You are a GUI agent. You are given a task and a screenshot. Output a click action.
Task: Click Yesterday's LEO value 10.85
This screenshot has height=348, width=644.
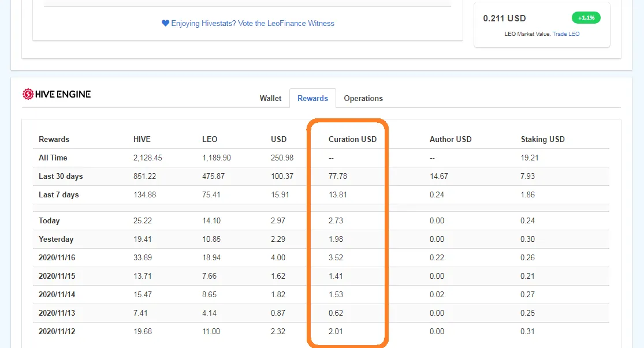(x=211, y=240)
